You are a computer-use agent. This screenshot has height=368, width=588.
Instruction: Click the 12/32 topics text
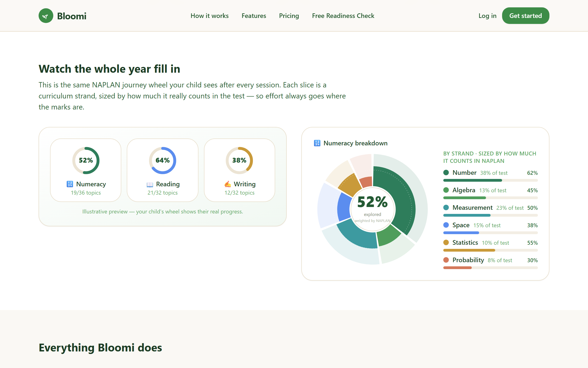(239, 193)
